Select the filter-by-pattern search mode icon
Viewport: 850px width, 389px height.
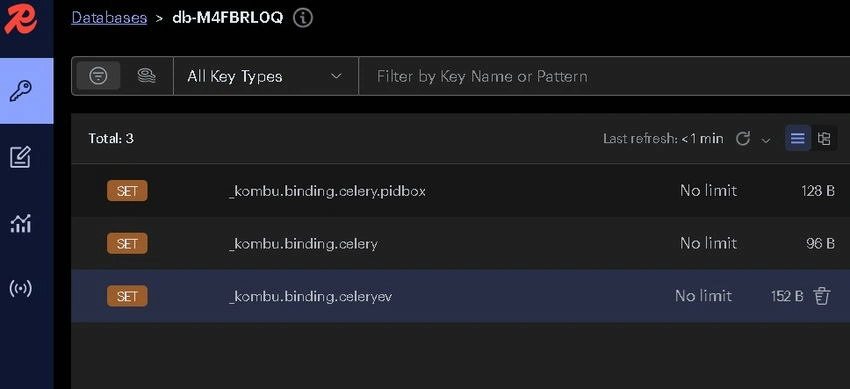click(x=98, y=76)
